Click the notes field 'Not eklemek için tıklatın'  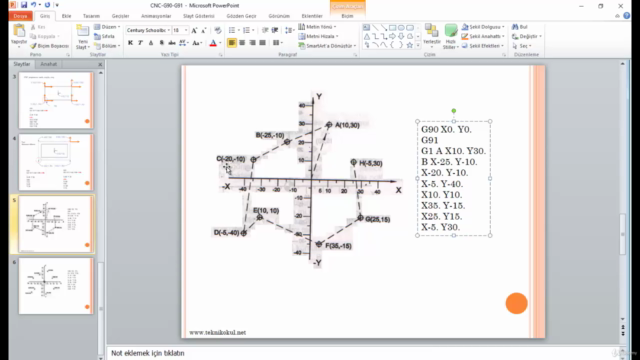tap(148, 353)
